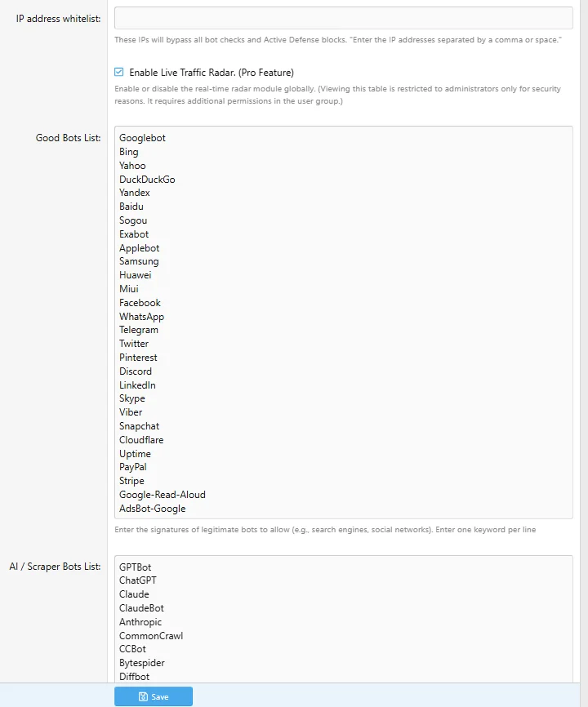The height and width of the screenshot is (707, 588).
Task: Click the floppy disk icon on Save
Action: click(144, 696)
